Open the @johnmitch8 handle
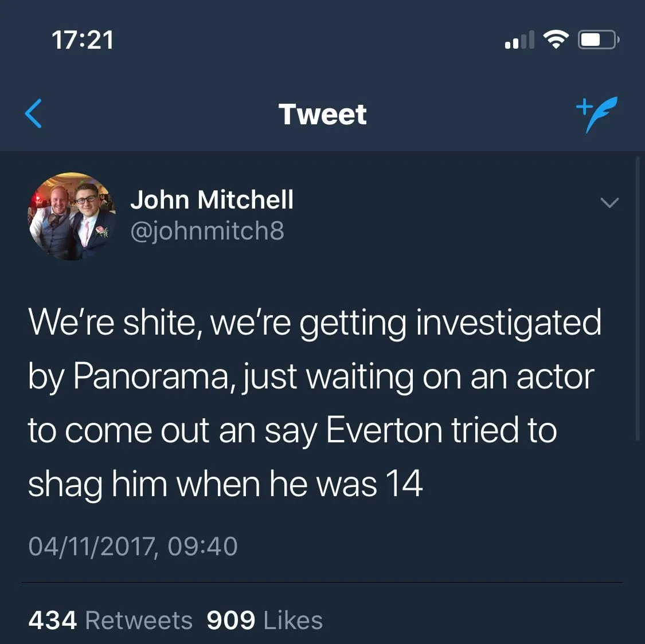The image size is (645, 644). coord(207,231)
